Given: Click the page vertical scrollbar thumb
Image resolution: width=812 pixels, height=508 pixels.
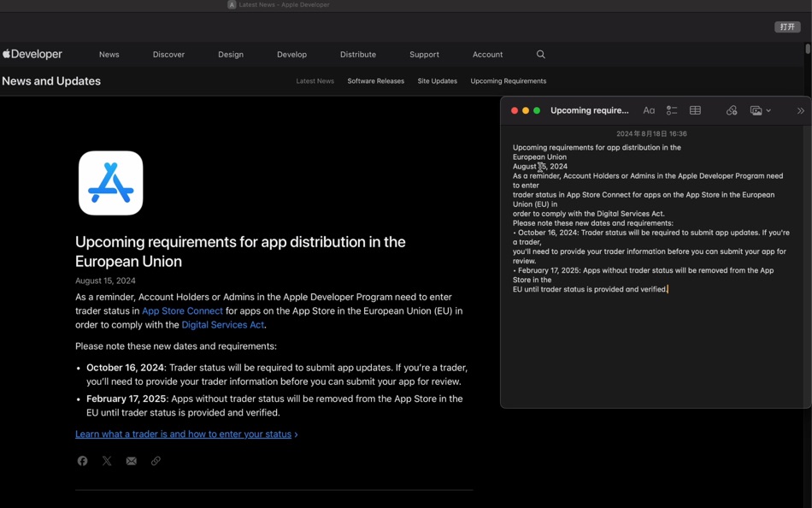Looking at the screenshot, I should pyautogui.click(x=808, y=49).
